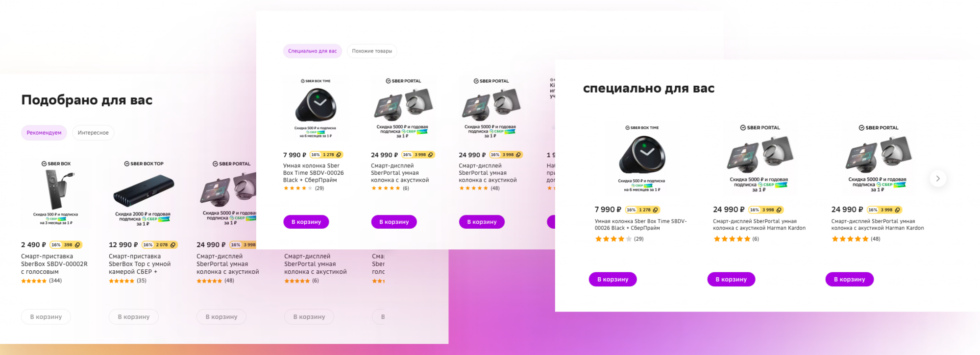Viewport: 980px width, 355px height.
Task: Open the 'Похожие товары' tab
Action: click(x=372, y=51)
